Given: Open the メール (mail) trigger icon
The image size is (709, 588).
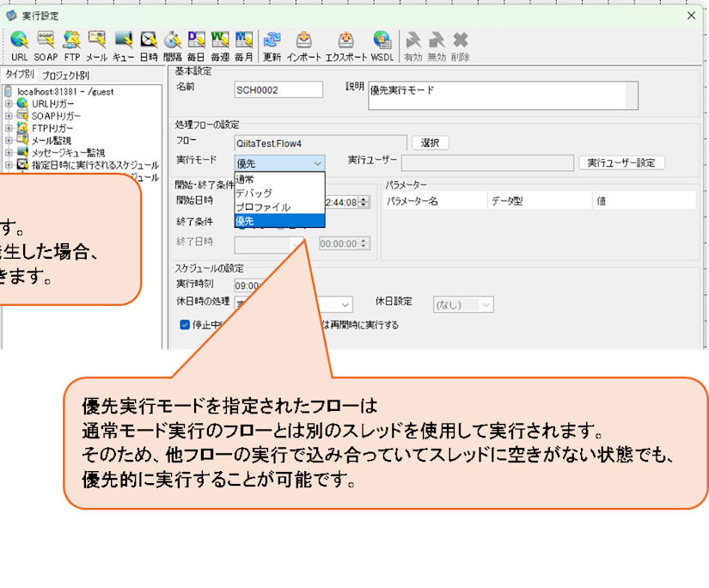Looking at the screenshot, I should (x=95, y=39).
